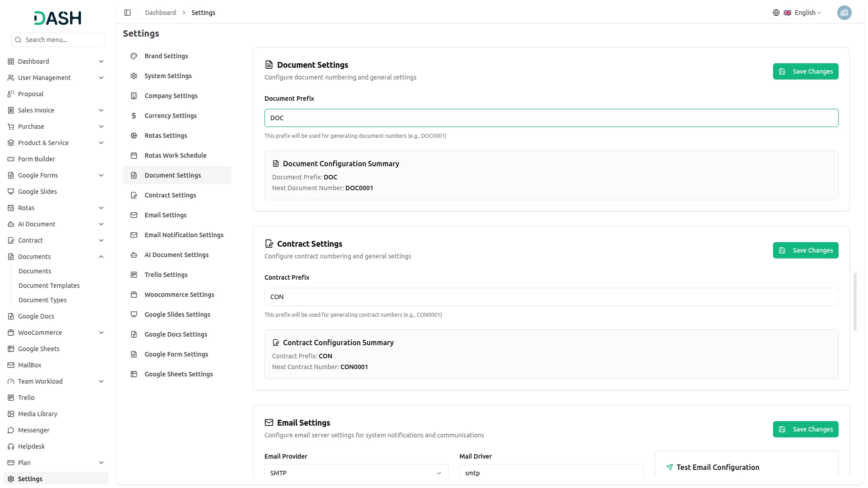
Task: Select the Helpdesk headset icon
Action: (x=10, y=446)
